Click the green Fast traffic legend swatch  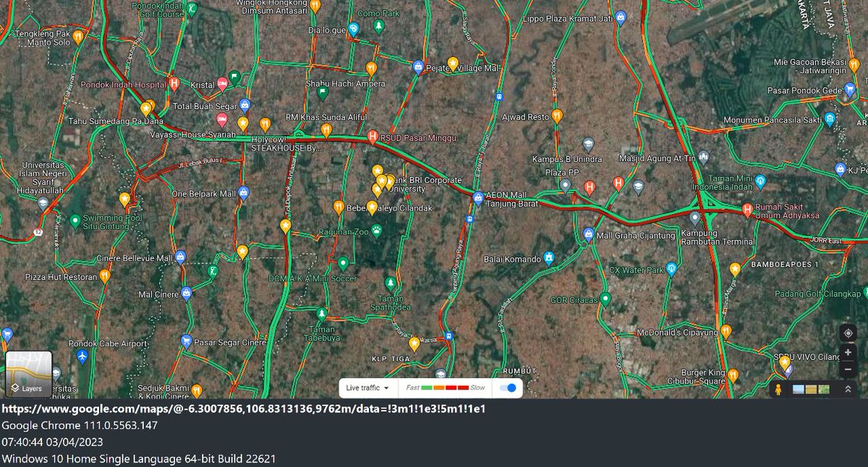(x=425, y=388)
